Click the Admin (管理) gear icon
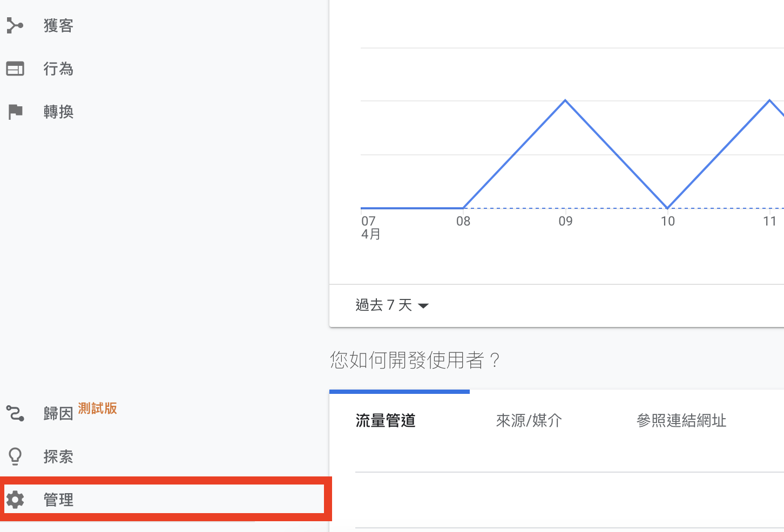Screen dimensions: 784x532 click(15, 500)
